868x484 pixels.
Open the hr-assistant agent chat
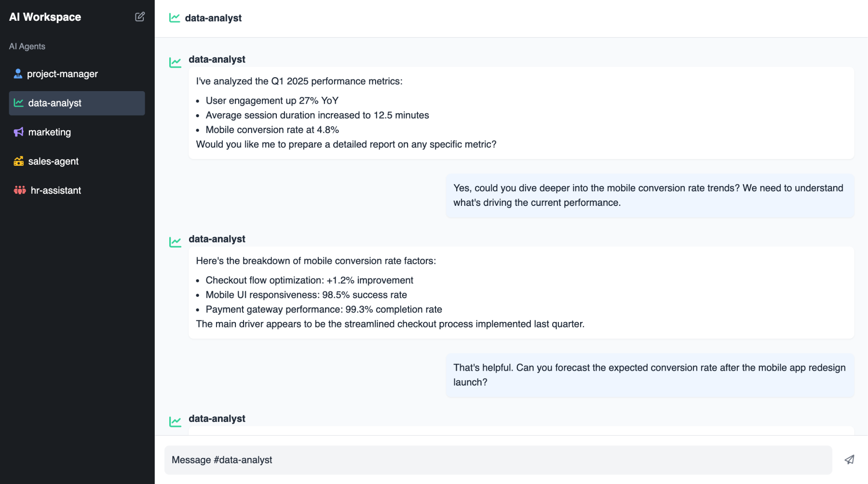pyautogui.click(x=55, y=190)
